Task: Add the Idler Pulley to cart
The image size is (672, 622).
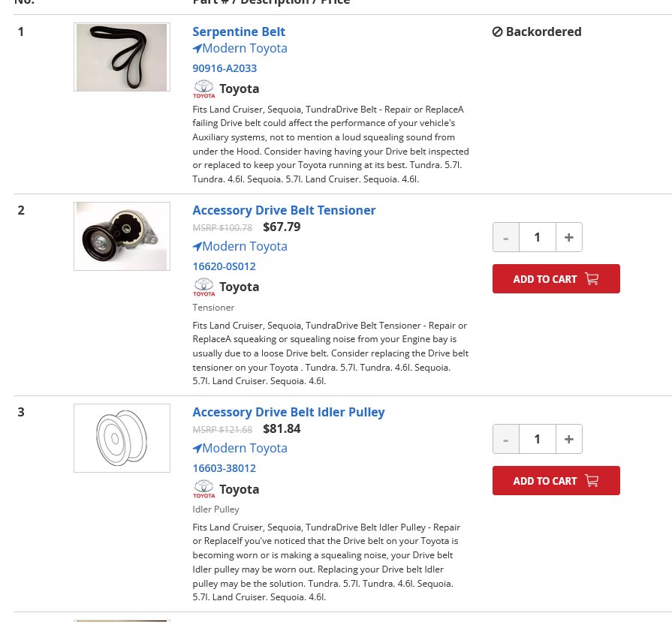Action: coord(556,481)
